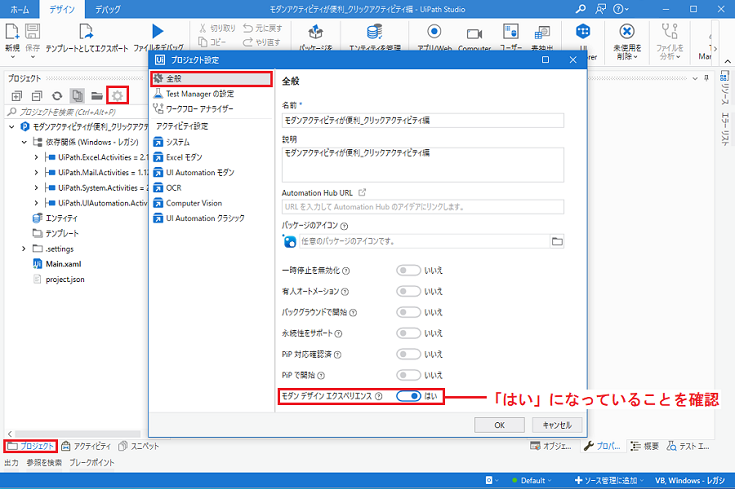
Task: Expand the .settings folder node
Action: pyautogui.click(x=23, y=248)
